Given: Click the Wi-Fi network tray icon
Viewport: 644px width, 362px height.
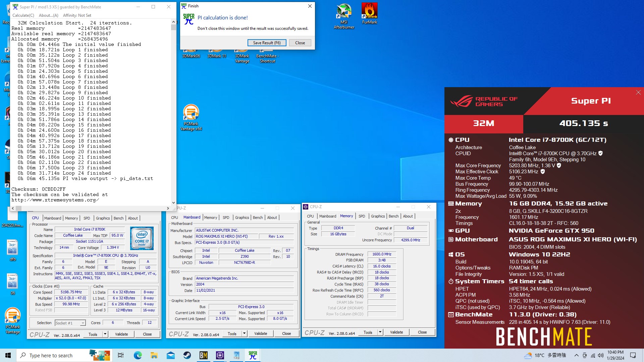Looking at the screenshot, I should [593, 355].
